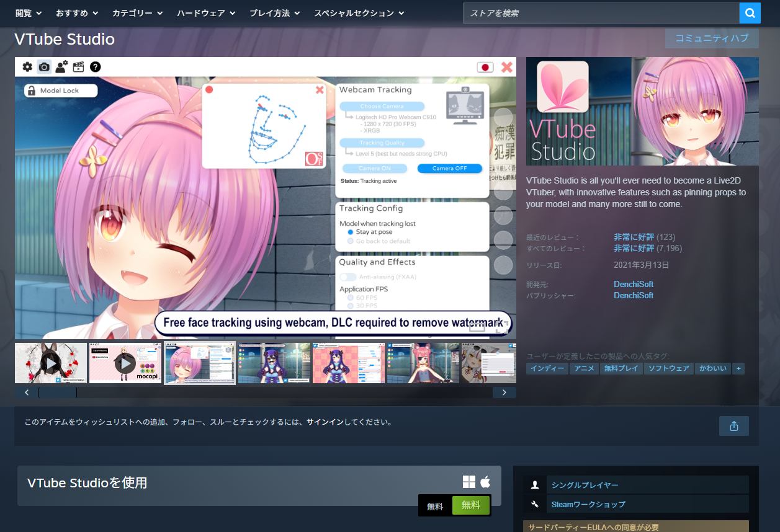780x532 pixels.
Task: Open DenchiSoft developer link
Action: tap(634, 284)
